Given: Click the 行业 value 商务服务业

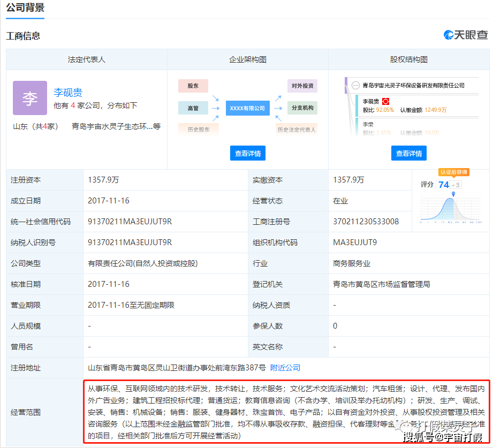Looking at the screenshot, I should tap(352, 263).
